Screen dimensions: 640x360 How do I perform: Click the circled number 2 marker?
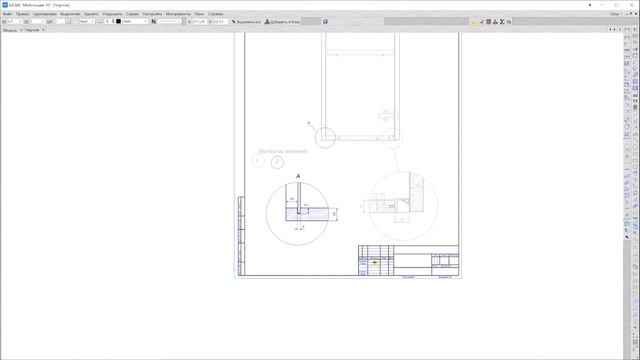click(x=277, y=162)
